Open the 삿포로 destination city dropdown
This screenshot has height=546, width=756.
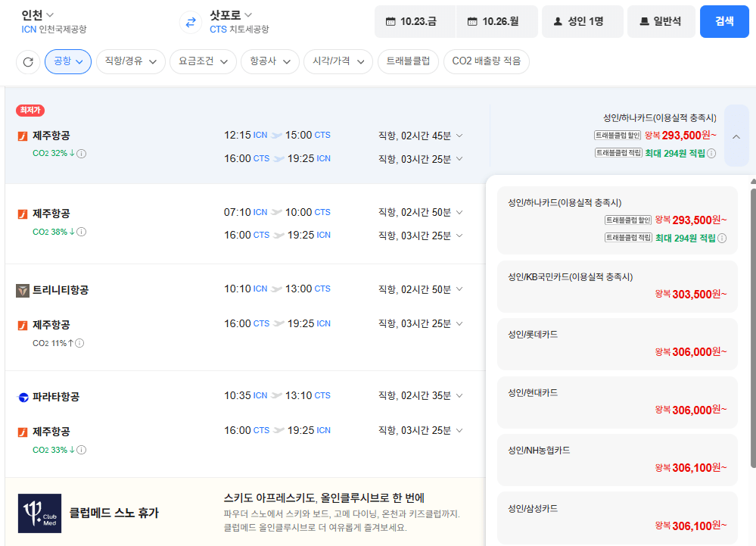point(231,15)
